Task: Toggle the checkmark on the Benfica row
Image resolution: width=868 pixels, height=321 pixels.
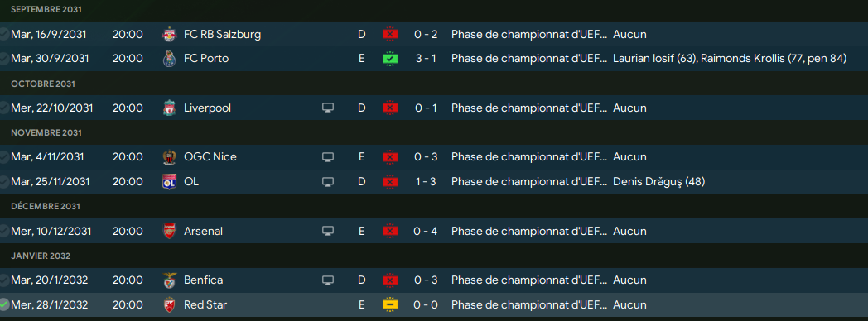Action: pos(4,280)
